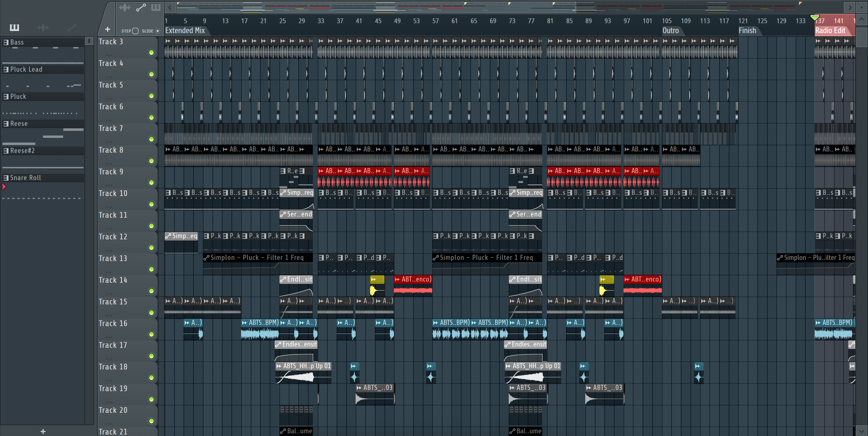Screen dimensions: 868x436
Task: Click bar 101 on the timeline ruler
Action: pyautogui.click(x=647, y=21)
